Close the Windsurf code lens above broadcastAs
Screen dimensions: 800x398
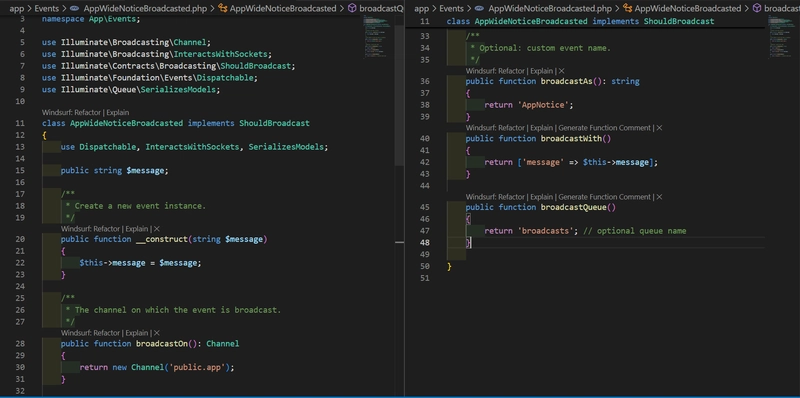point(561,71)
